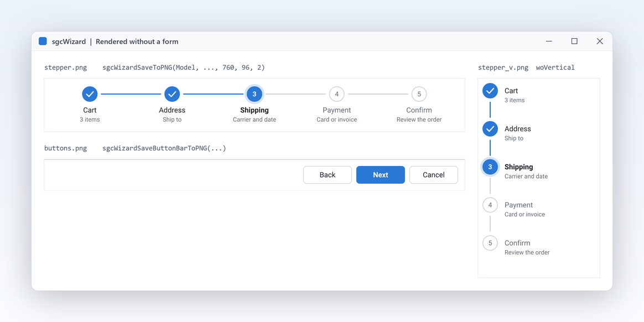Click the "stepper.png" file name label
This screenshot has height=322, width=644.
66,67
